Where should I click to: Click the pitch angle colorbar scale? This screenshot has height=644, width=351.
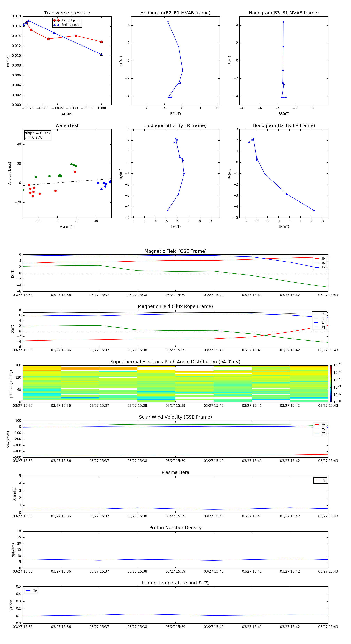331,383
